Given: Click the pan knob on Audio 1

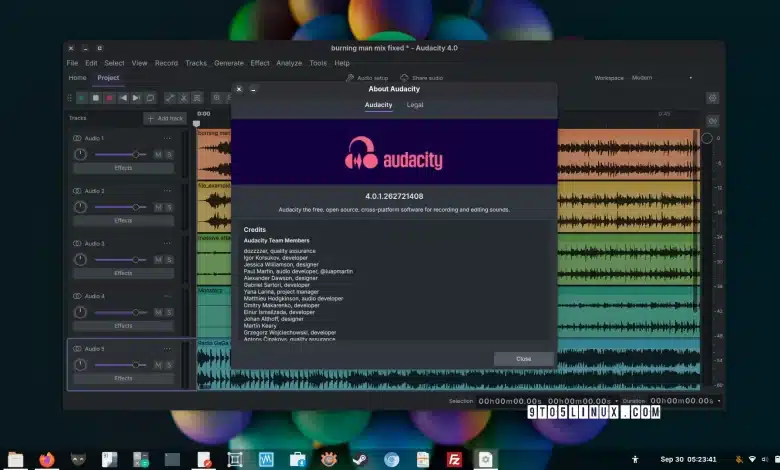Looking at the screenshot, I should click(80, 154).
